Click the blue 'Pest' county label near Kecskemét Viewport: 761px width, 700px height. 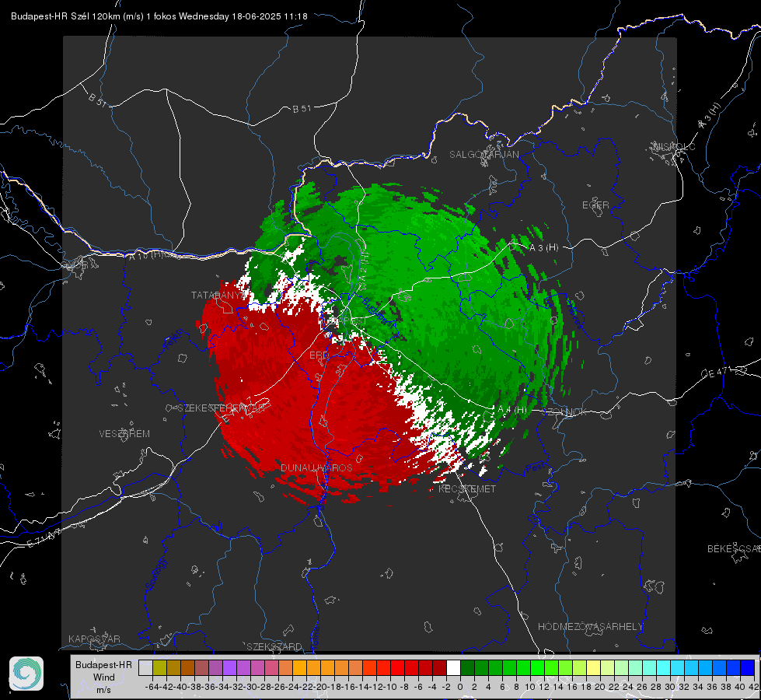coord(536,467)
